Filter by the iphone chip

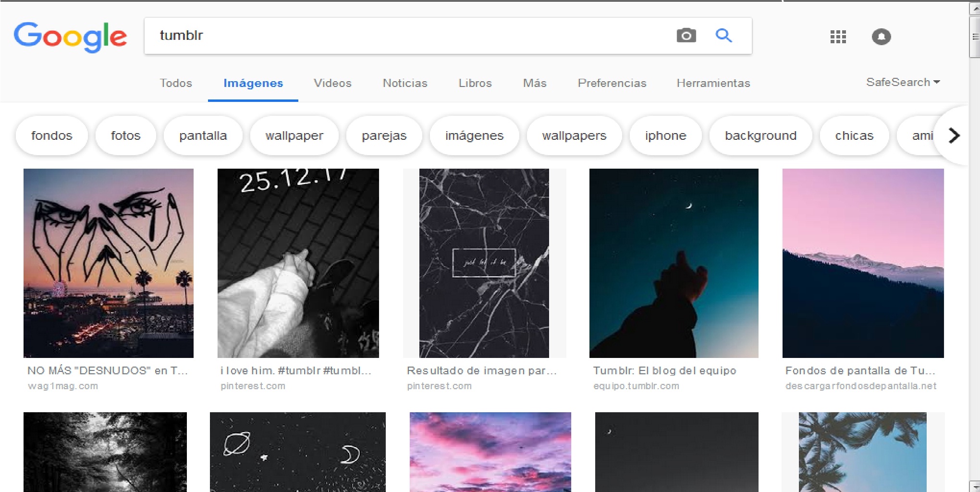[666, 135]
